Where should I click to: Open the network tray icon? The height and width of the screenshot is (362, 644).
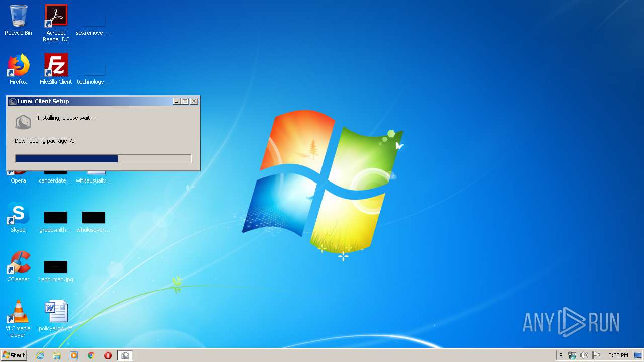[572, 355]
